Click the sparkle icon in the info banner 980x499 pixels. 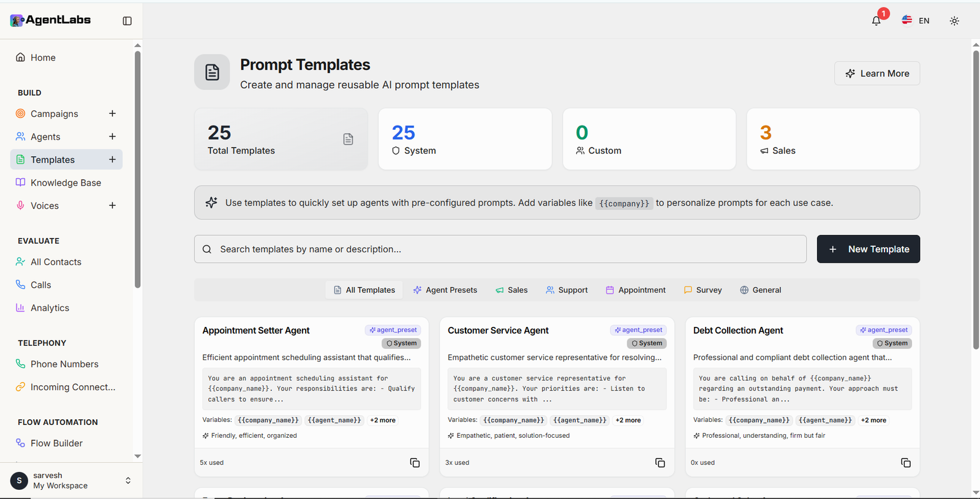(211, 203)
